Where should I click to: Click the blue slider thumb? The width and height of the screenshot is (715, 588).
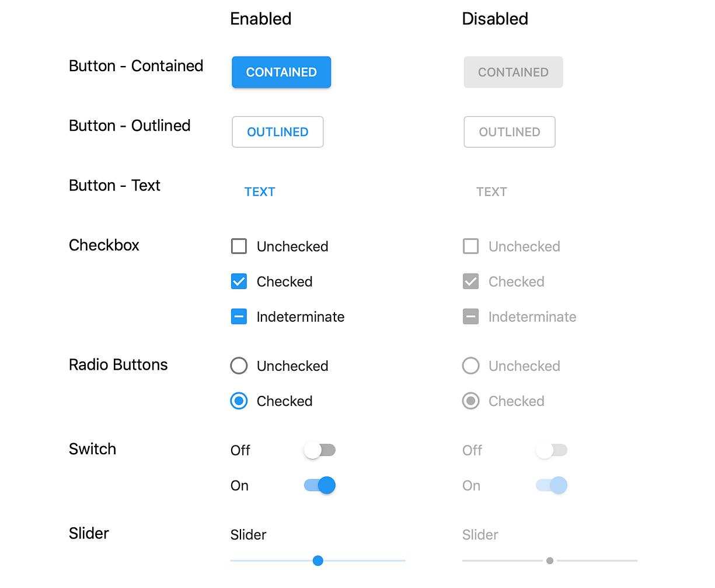pyautogui.click(x=318, y=561)
